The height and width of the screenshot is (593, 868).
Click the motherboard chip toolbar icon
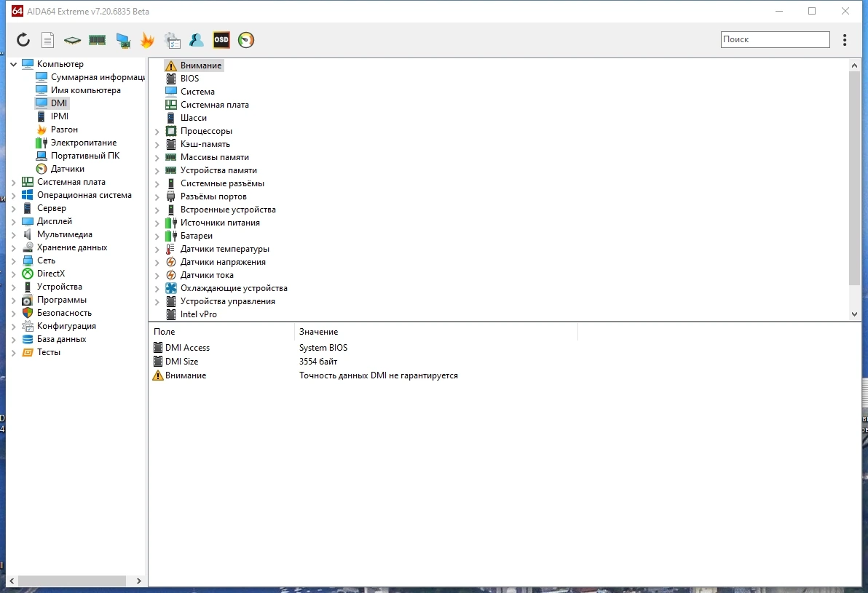pyautogui.click(x=72, y=40)
